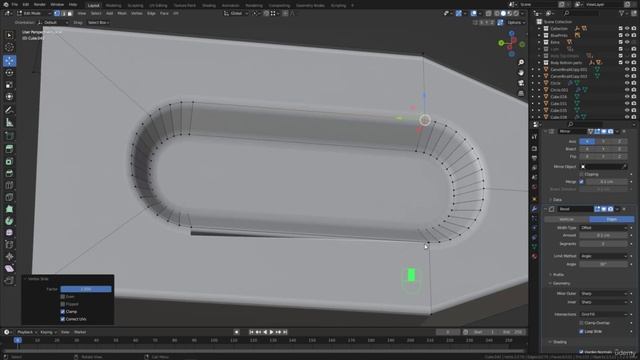Screen dimensions: 640x360
Task: Open the Mesh menu in viewport header
Action: point(122,13)
